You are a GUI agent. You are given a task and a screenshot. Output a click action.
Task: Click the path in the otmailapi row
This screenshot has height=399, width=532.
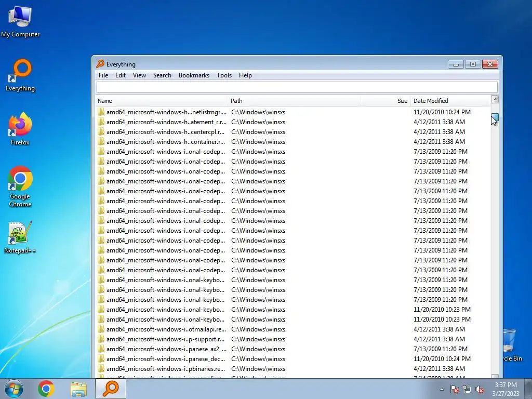click(x=258, y=329)
